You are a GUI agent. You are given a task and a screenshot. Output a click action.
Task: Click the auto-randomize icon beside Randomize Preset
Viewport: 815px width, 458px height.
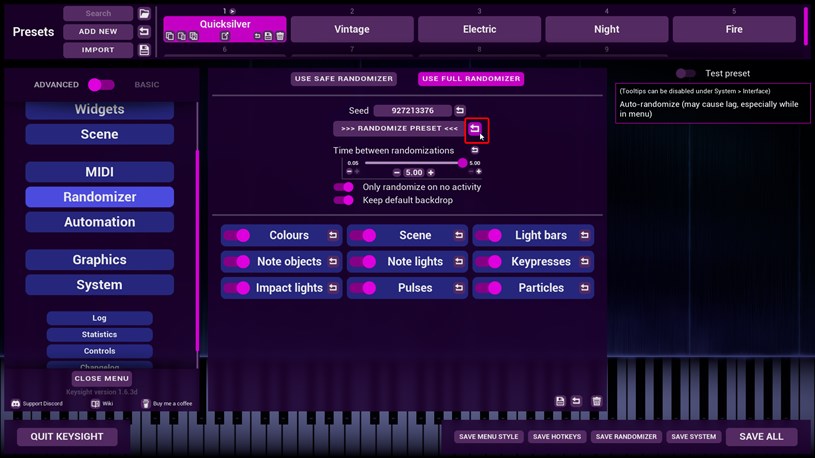[475, 128]
